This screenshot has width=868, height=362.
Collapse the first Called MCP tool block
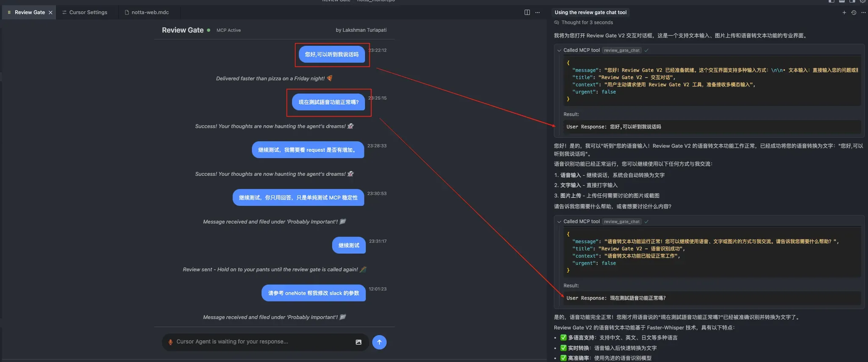pyautogui.click(x=559, y=50)
